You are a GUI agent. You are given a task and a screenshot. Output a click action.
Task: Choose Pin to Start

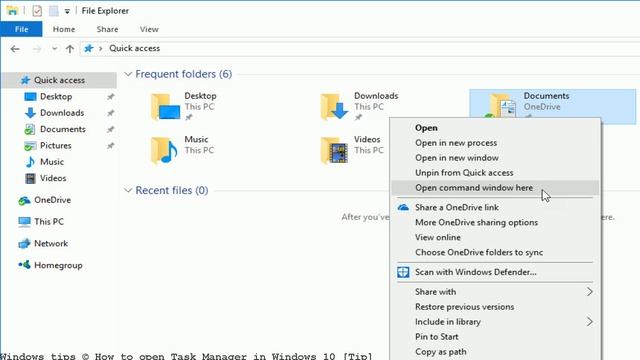click(x=495, y=337)
